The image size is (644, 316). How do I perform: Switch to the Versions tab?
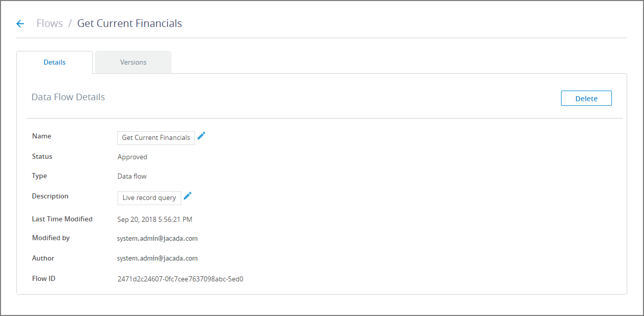(133, 62)
